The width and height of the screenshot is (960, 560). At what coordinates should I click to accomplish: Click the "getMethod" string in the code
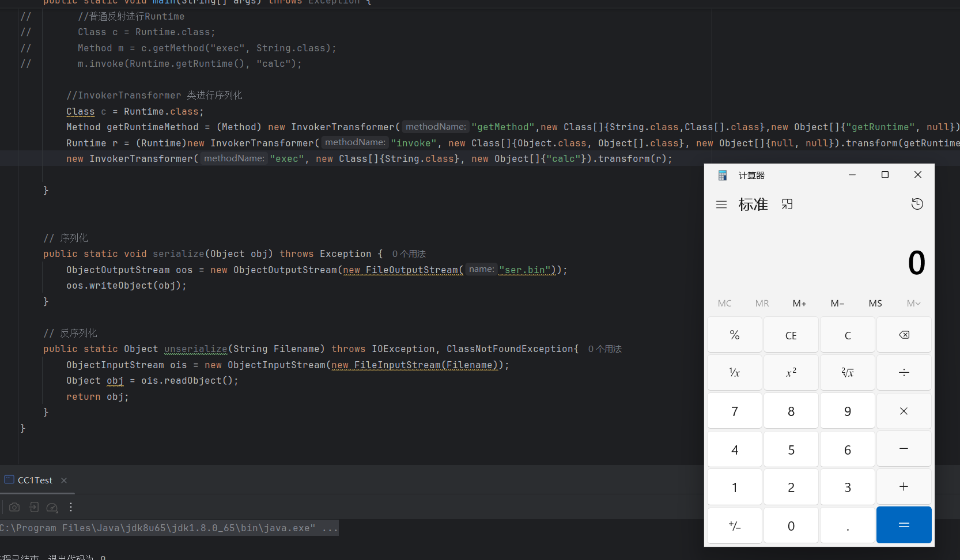(503, 127)
